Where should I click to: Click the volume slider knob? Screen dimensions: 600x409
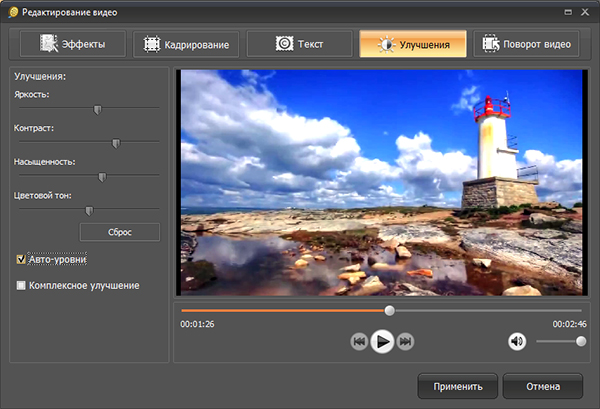581,341
